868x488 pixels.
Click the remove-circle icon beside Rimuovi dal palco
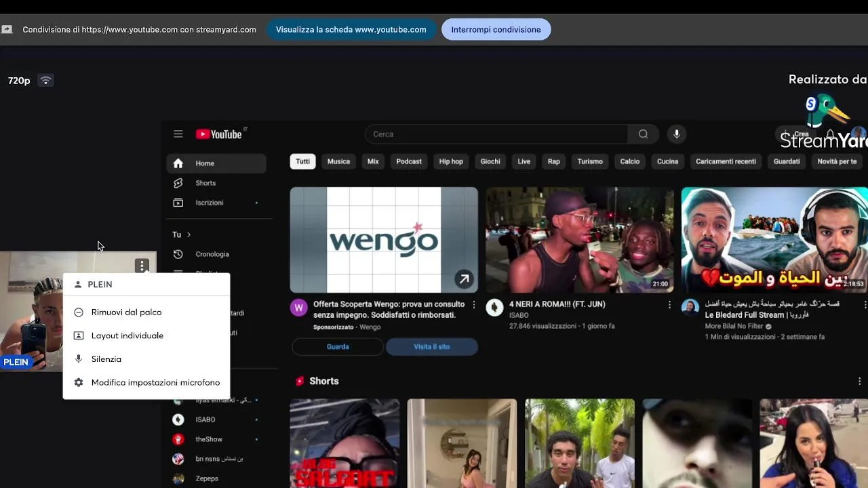point(79,312)
